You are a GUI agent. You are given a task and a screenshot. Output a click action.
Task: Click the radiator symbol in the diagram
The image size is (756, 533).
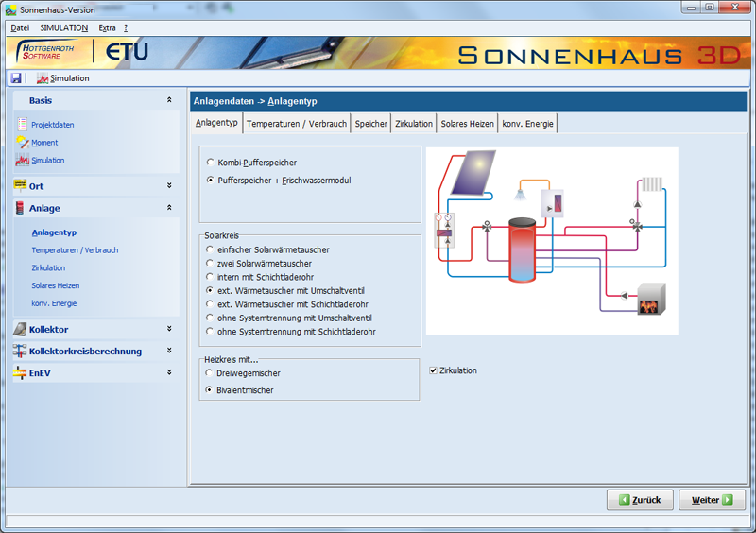(x=652, y=183)
